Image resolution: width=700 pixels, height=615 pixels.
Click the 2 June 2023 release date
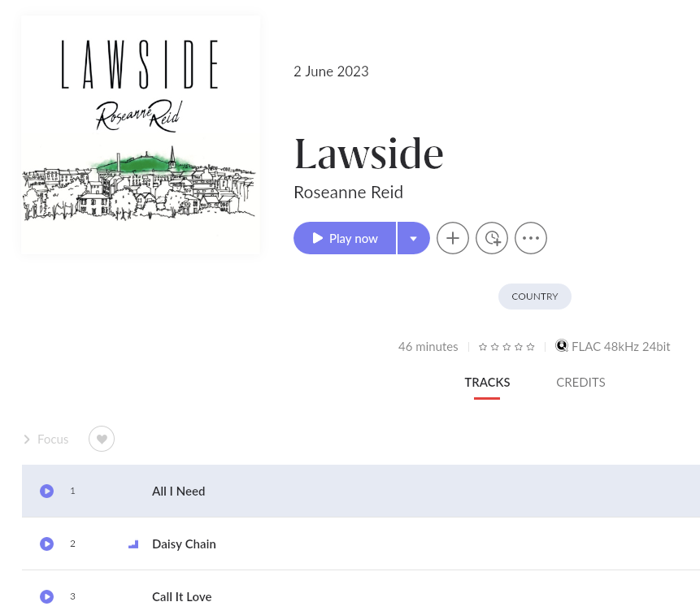(331, 71)
